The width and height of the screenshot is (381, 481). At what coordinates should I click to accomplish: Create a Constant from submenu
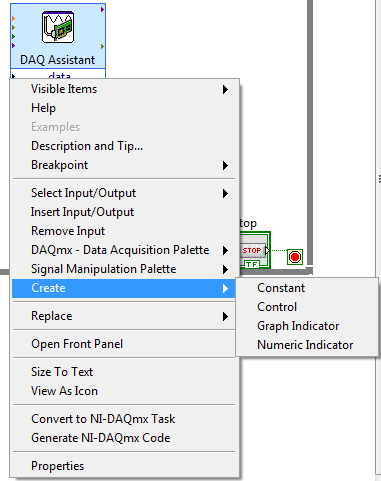click(x=307, y=288)
